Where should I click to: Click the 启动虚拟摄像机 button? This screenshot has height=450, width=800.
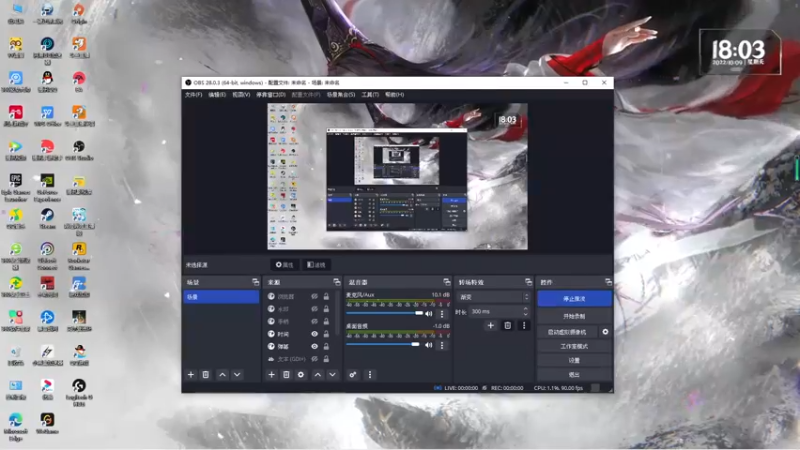pyautogui.click(x=567, y=332)
